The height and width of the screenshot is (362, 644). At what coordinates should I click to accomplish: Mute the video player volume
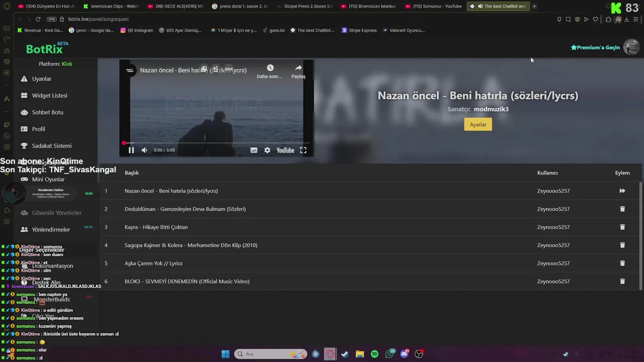pos(144,150)
